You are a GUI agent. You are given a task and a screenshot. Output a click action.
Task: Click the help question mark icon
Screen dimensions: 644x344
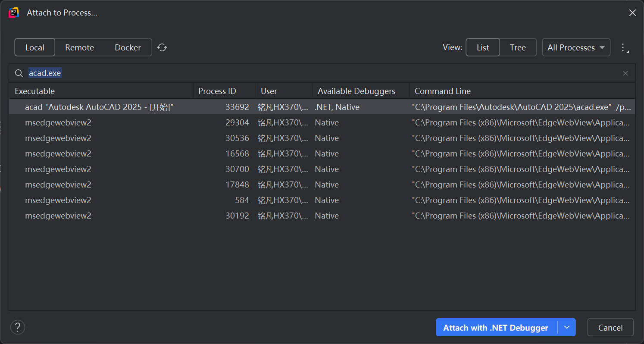18,327
